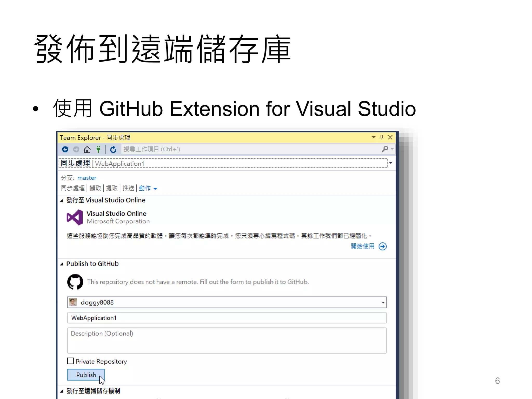Open the master branch link
The image size is (532, 399).
87,178
